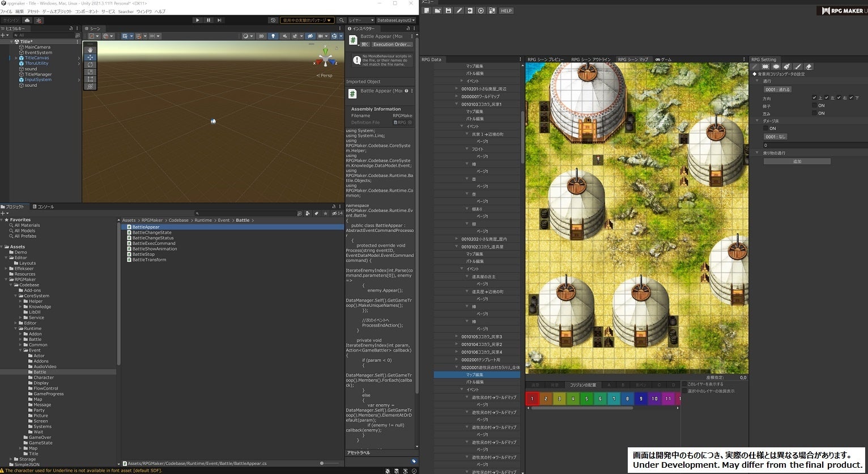
Task: Select collision color swatch number 5
Action: point(586,399)
